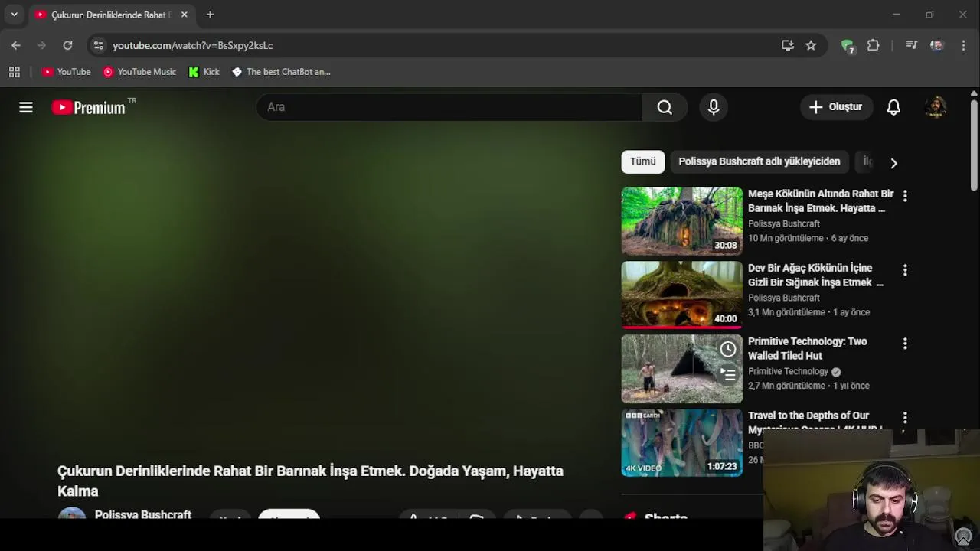Start voice search with microphone icon
Image resolution: width=980 pixels, height=551 pixels.
pos(714,107)
